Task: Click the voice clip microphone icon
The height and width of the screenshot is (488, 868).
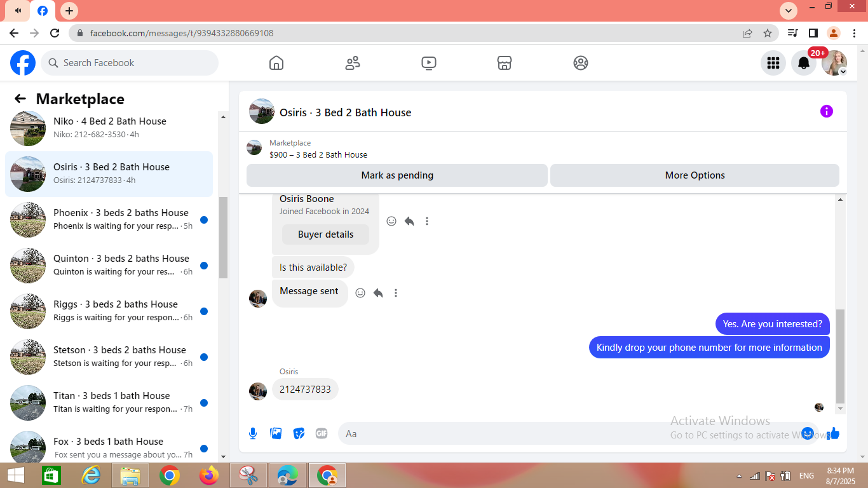Action: [253, 433]
